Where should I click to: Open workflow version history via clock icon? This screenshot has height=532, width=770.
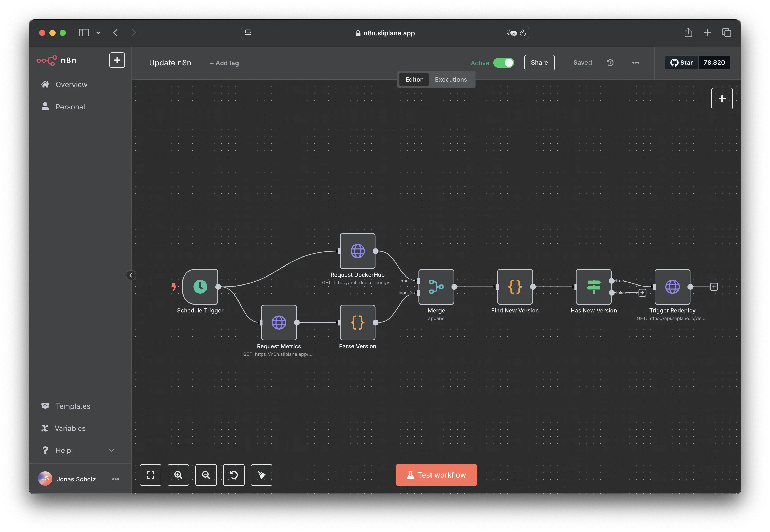pyautogui.click(x=610, y=63)
